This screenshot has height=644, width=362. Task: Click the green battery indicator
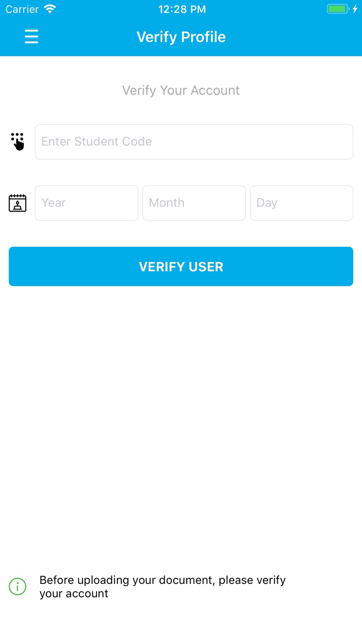tap(338, 9)
